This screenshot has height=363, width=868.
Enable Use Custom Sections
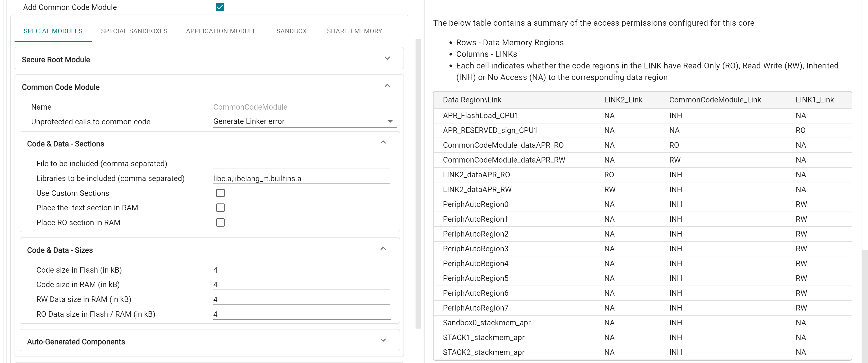(220, 193)
